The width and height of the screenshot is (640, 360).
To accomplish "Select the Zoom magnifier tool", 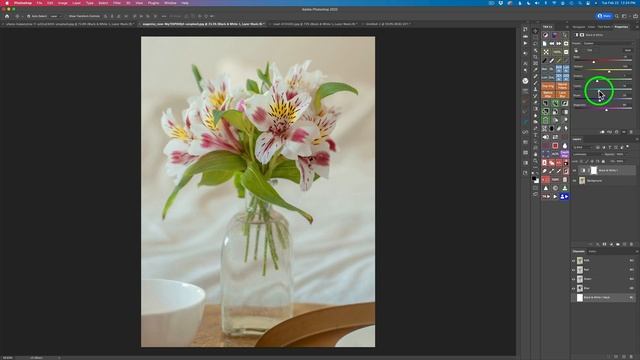I will tap(535, 160).
